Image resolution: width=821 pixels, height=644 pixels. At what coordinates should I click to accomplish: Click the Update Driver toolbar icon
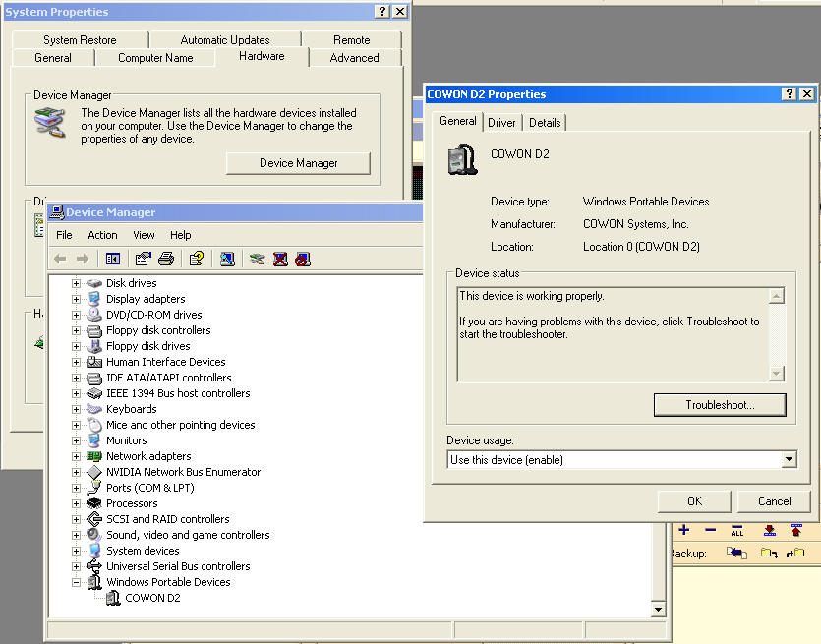pos(257,259)
